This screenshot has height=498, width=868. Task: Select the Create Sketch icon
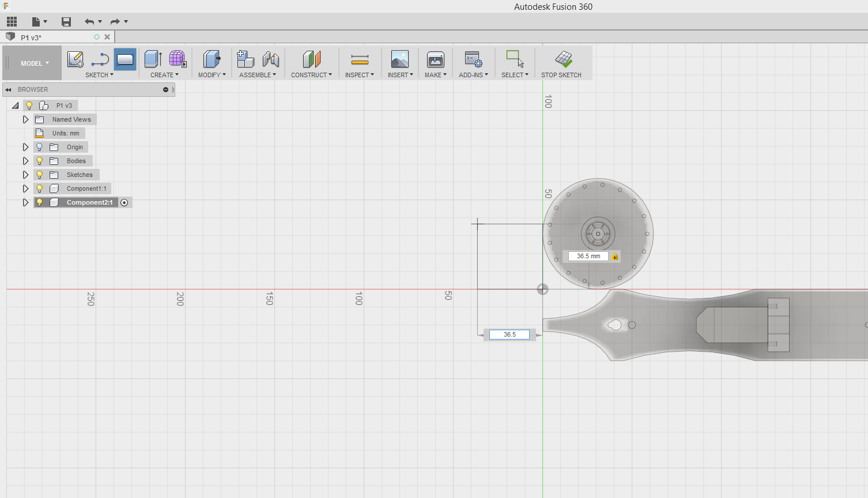(76, 59)
